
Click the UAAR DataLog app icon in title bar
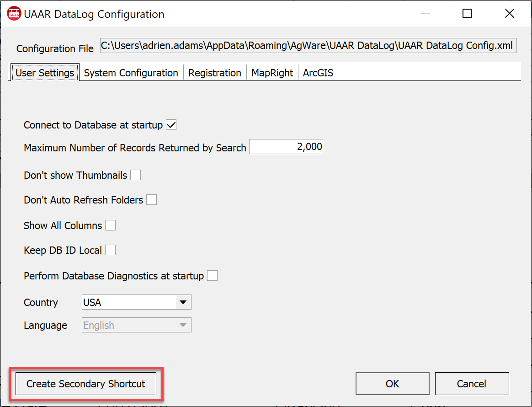click(x=14, y=14)
